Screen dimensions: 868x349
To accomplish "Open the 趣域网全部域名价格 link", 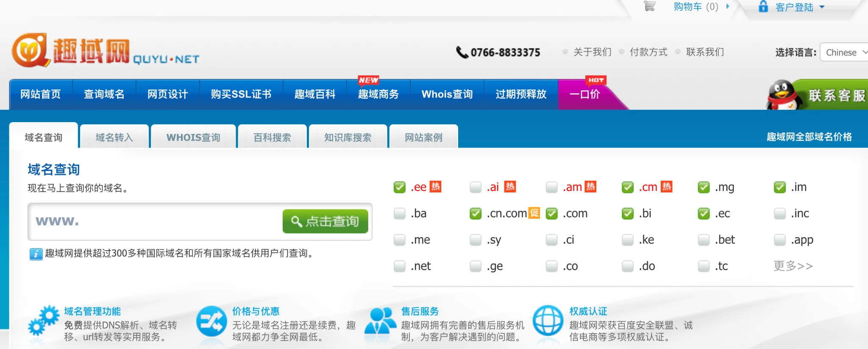I will click(x=809, y=137).
